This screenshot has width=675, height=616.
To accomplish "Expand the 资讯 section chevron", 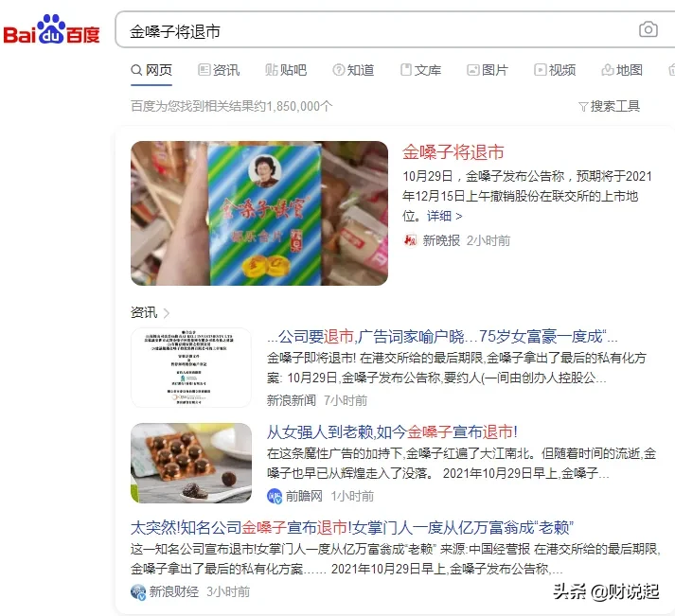I will pos(167,313).
